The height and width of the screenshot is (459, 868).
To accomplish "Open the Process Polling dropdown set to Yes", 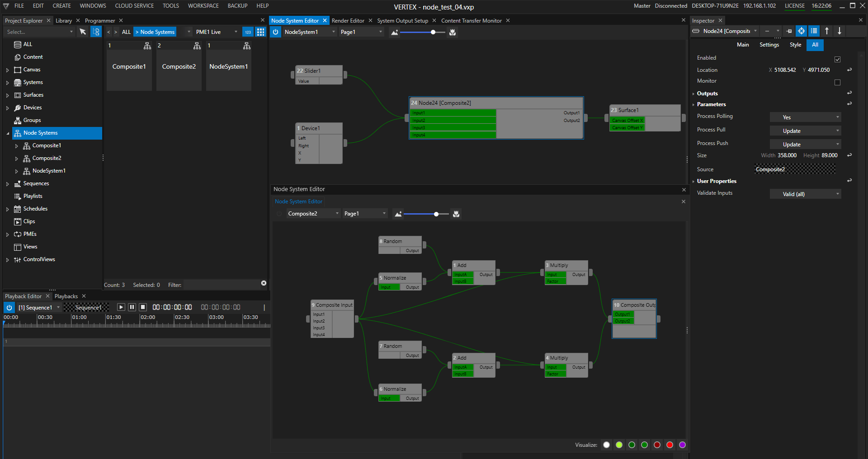I will [805, 117].
